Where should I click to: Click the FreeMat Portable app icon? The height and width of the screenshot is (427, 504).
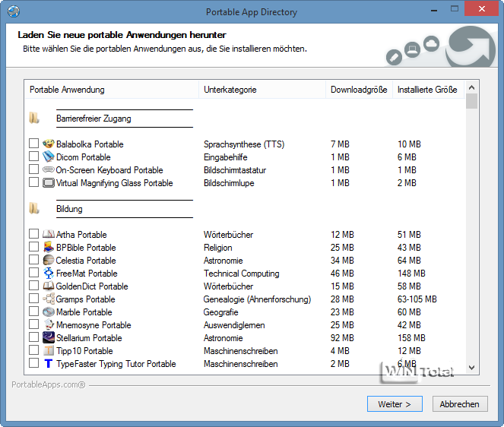point(48,273)
